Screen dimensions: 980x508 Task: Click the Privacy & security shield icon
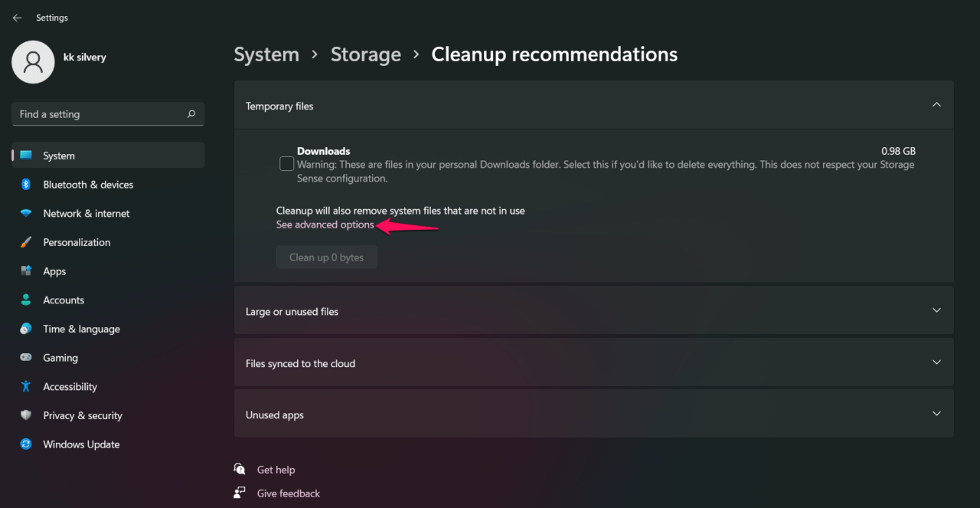[x=26, y=415]
